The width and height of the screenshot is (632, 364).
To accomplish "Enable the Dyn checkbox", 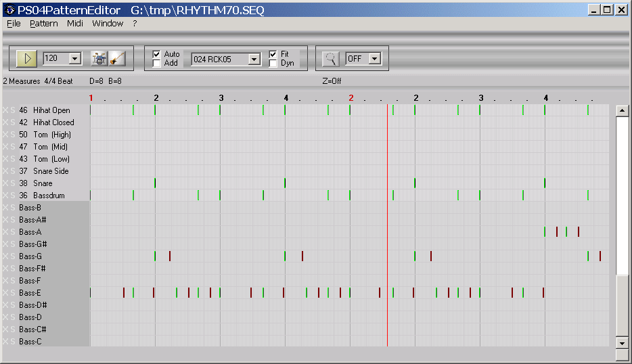I will 273,64.
